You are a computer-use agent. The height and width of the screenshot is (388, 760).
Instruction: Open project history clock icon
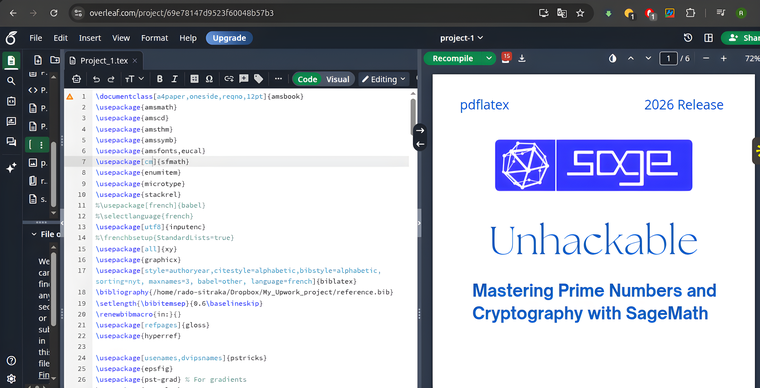point(688,38)
